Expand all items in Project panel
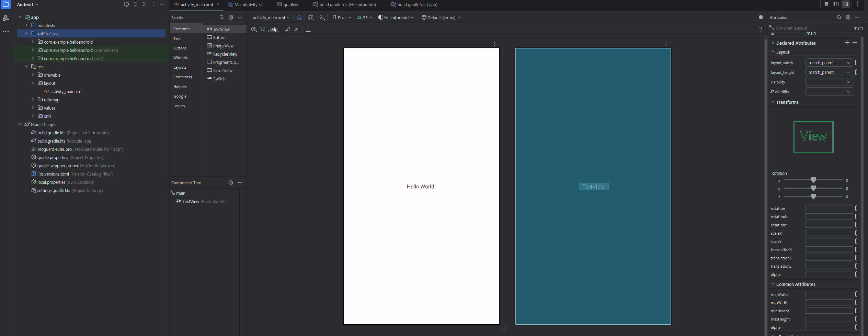Screen dimensions: 868x336 tap(135, 4)
